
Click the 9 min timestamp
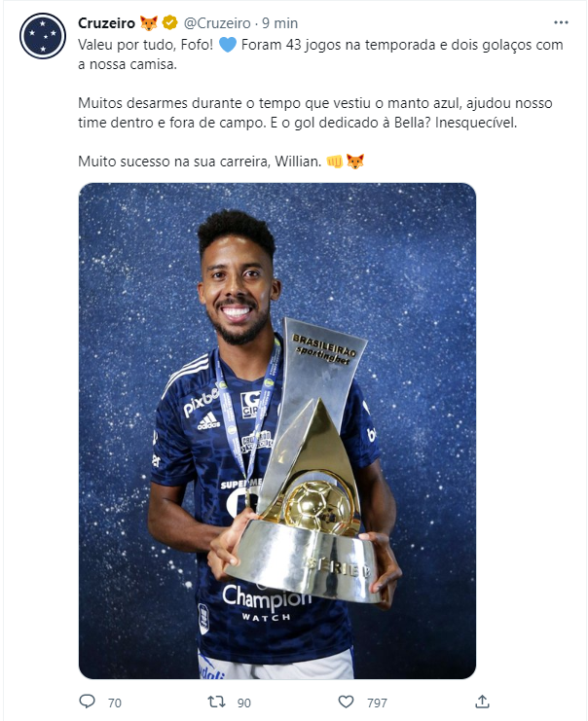pos(279,23)
